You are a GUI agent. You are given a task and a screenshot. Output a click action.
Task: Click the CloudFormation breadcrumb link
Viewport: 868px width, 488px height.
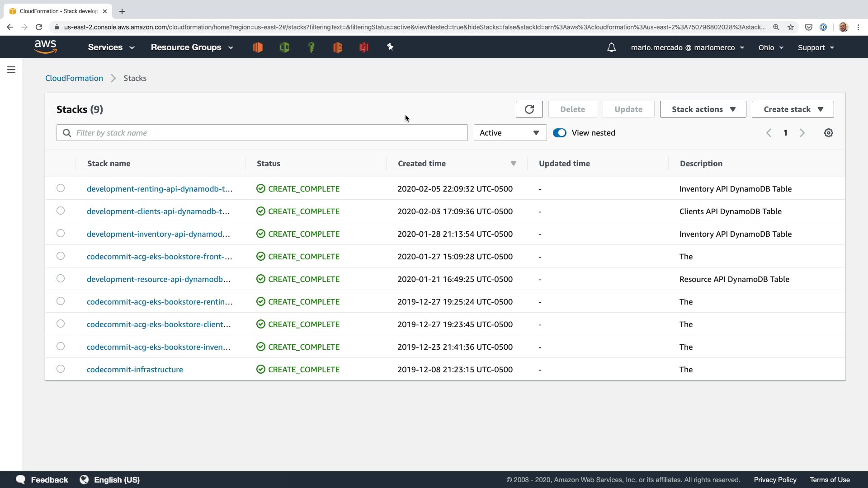(x=74, y=78)
